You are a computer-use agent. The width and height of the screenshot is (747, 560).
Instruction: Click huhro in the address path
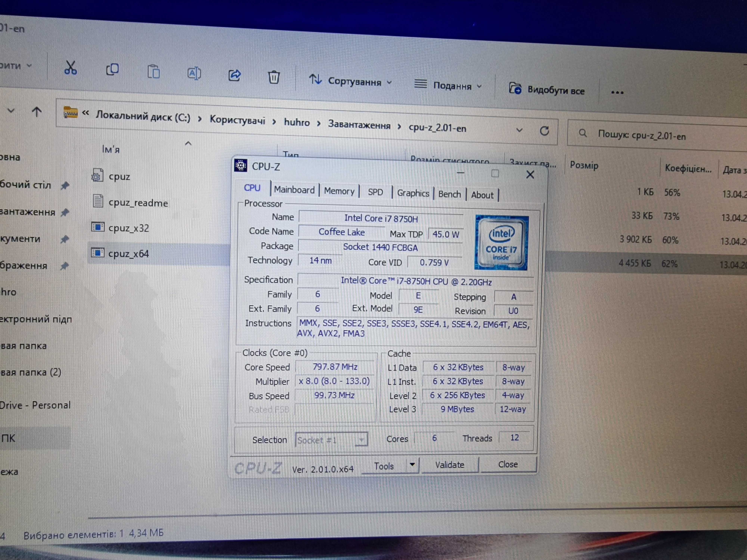coord(297,122)
